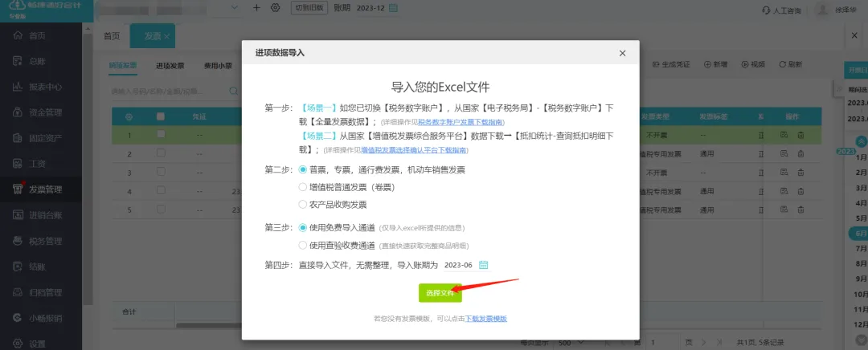The height and width of the screenshot is (350, 868).
Task: Open the gear settings icon in top bar
Action: tap(275, 8)
